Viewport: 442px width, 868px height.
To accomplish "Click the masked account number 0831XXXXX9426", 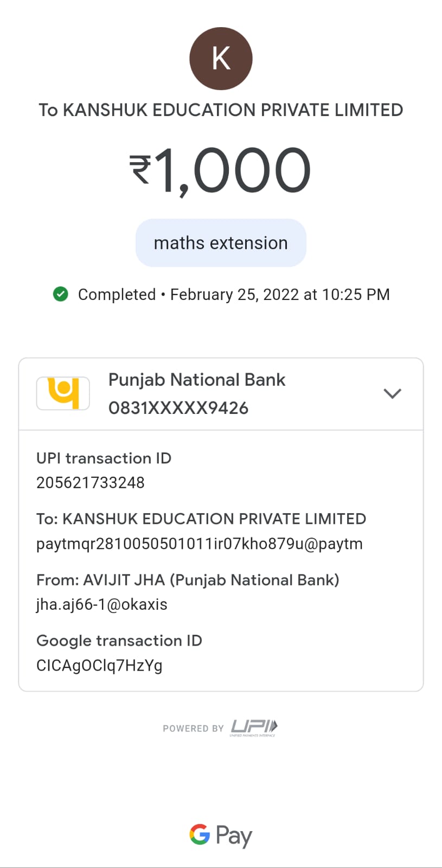I will (x=178, y=408).
